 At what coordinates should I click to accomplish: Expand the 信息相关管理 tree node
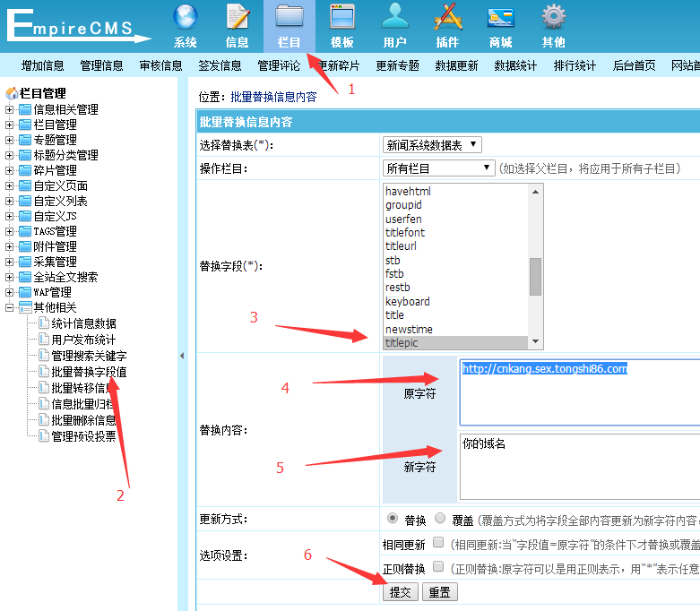pyautogui.click(x=9, y=109)
